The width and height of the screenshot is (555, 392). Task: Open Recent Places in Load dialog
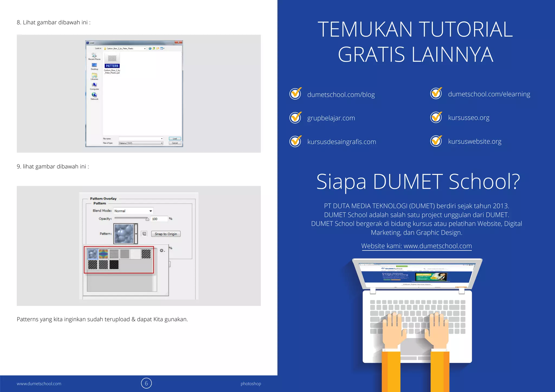94,57
